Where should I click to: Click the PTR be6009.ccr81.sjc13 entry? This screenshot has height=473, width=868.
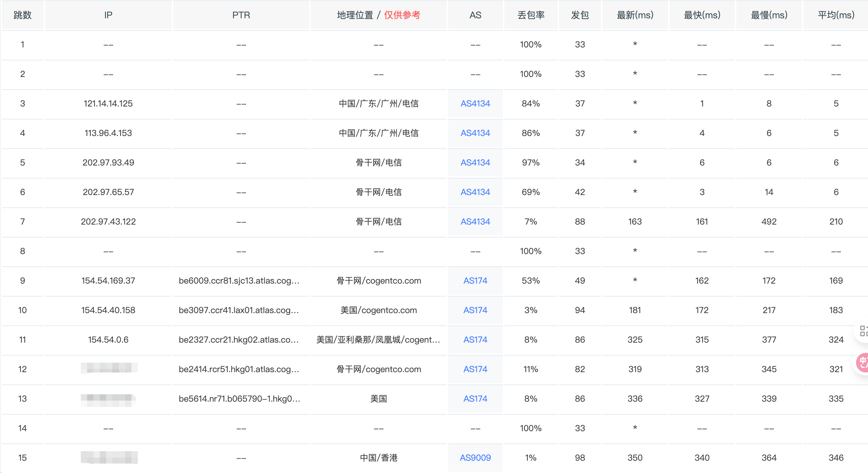(x=239, y=281)
